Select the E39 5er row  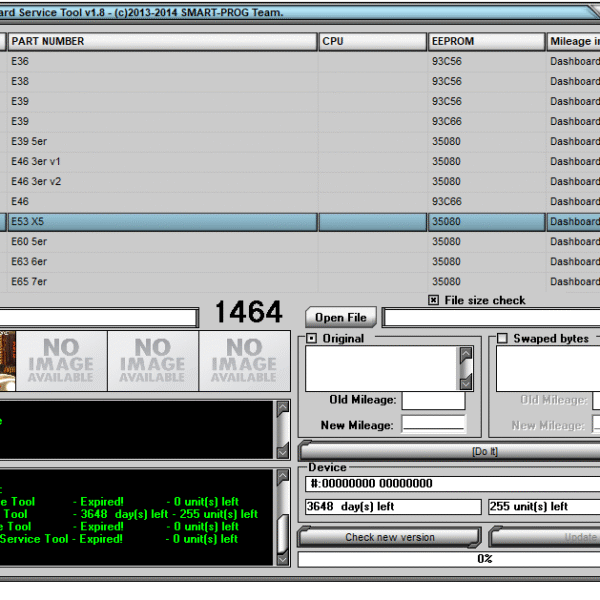(x=300, y=141)
